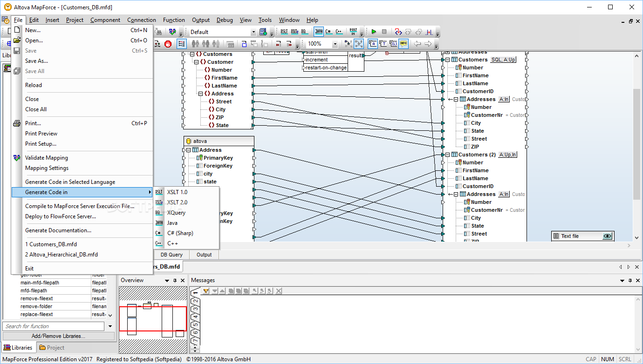
Task: Click the green Start Debugging play icon
Action: (x=373, y=32)
